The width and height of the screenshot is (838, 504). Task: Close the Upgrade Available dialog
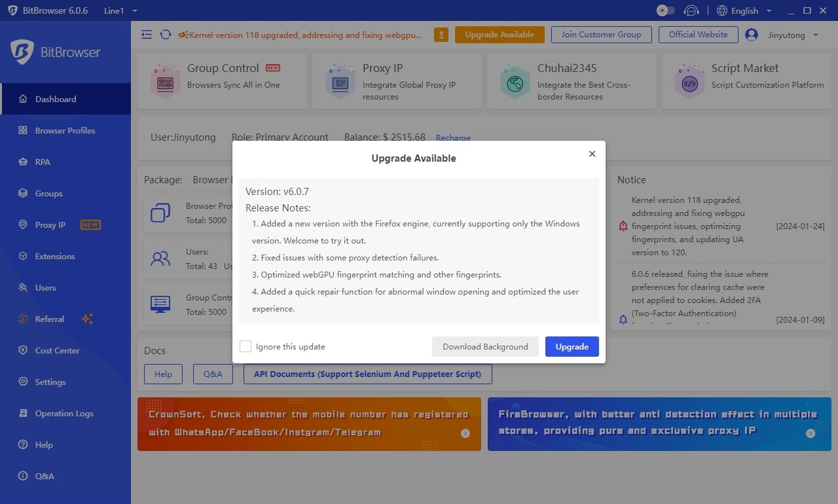click(592, 154)
